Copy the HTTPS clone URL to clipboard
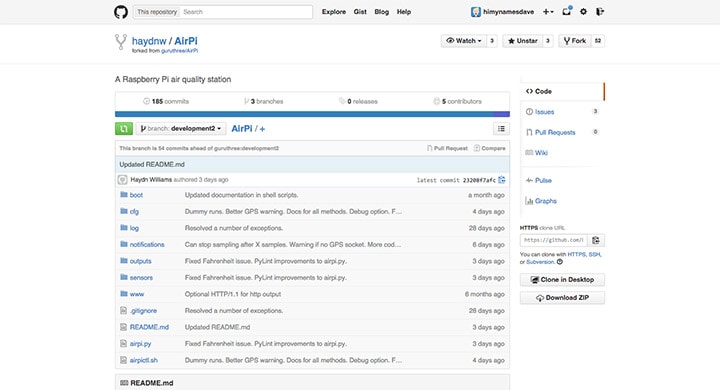This screenshot has height=390, width=720. click(596, 240)
